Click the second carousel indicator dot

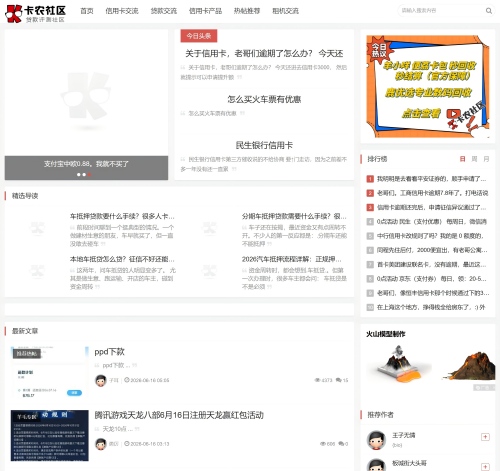(x=84, y=174)
